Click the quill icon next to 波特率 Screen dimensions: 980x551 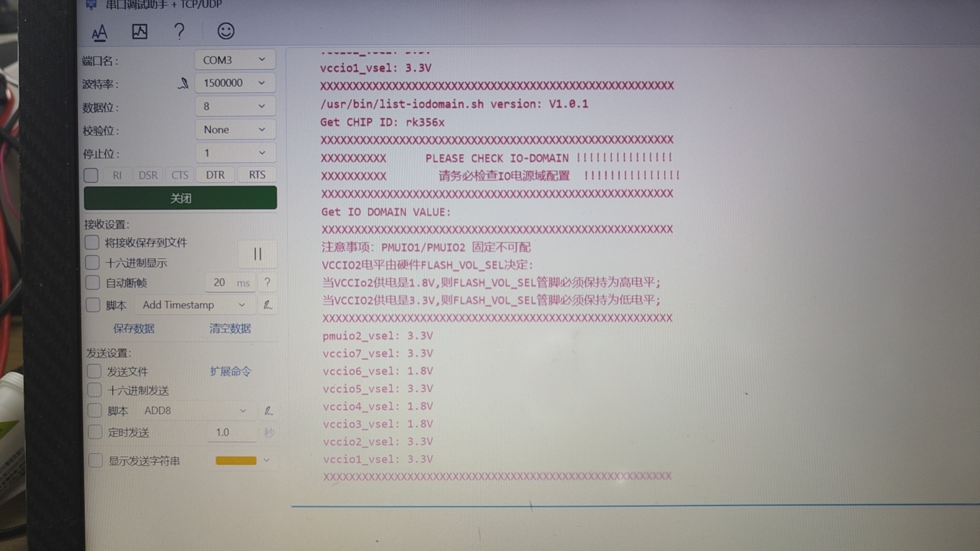click(183, 83)
